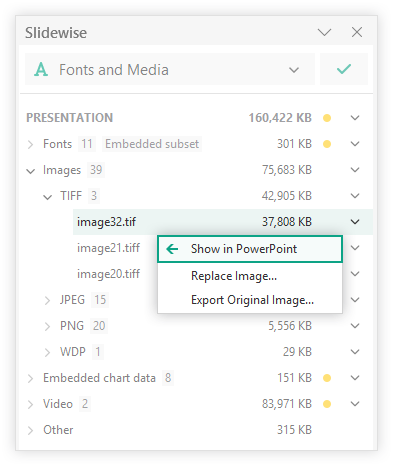This screenshot has width=393, height=466.
Task: Click the Embedded subset label on Fonts
Action: tap(152, 144)
